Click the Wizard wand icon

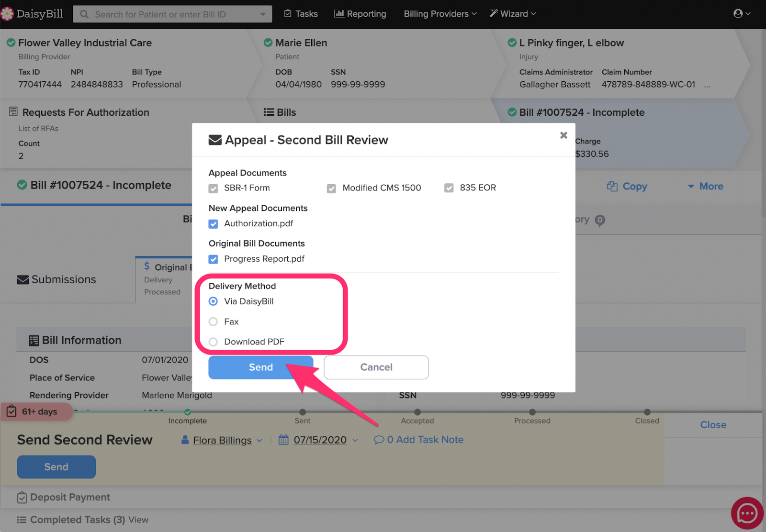[494, 13]
